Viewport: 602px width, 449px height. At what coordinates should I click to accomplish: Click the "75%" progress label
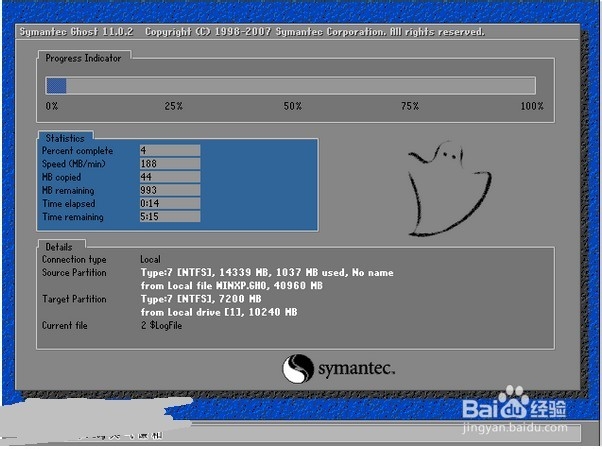coord(410,106)
